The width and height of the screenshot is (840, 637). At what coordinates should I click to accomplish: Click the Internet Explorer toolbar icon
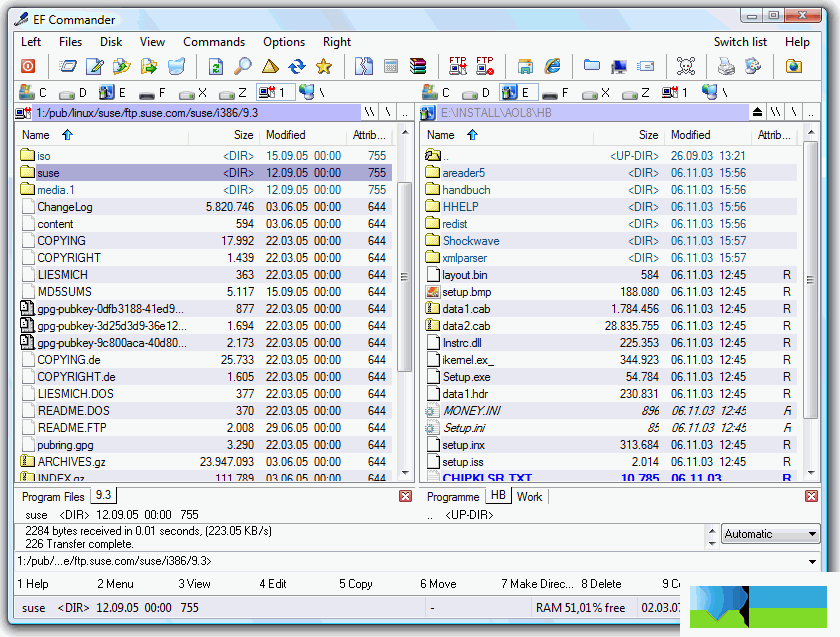tap(552, 66)
